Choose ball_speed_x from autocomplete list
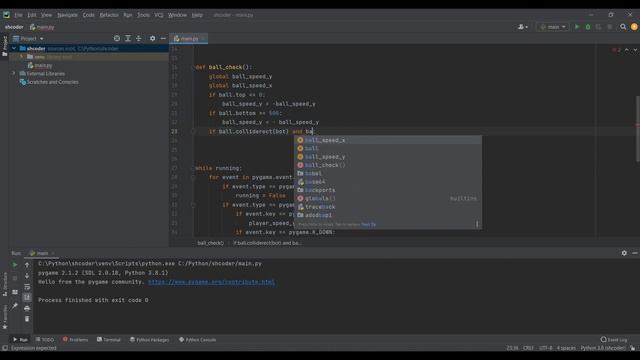 [x=388, y=140]
